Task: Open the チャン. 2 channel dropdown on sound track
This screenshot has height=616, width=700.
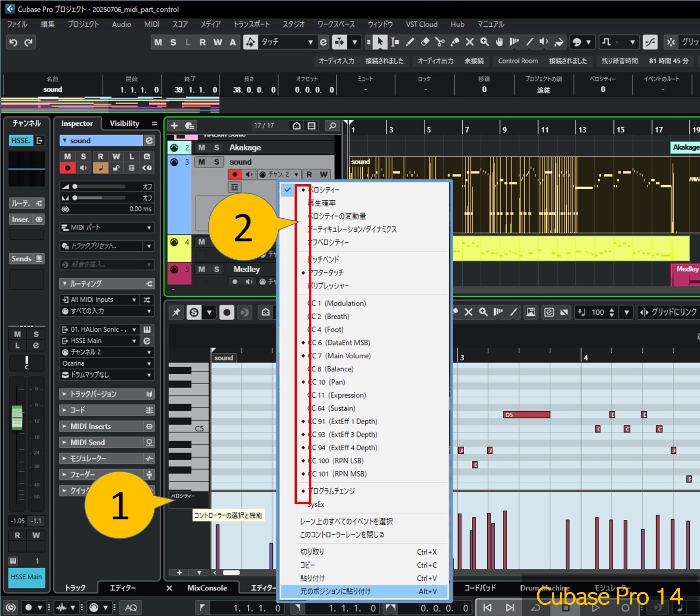Action: pos(278,174)
